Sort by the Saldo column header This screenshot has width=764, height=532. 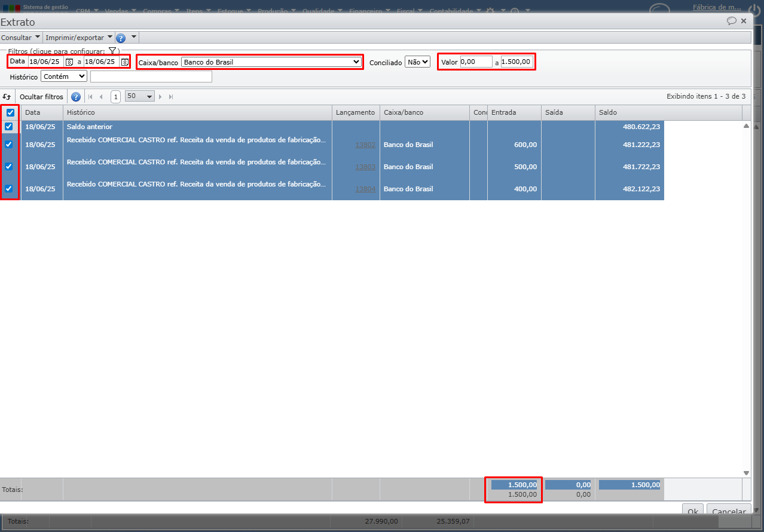tap(668, 112)
